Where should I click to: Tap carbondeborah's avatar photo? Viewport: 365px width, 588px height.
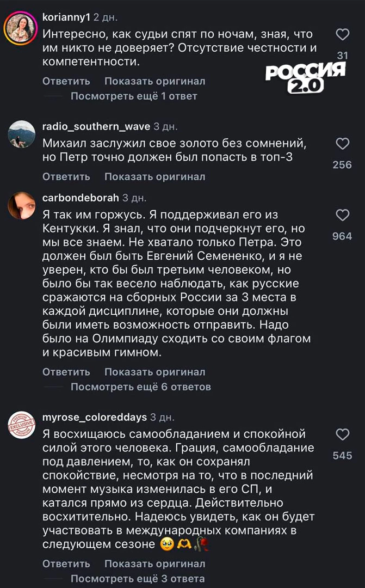tap(21, 206)
